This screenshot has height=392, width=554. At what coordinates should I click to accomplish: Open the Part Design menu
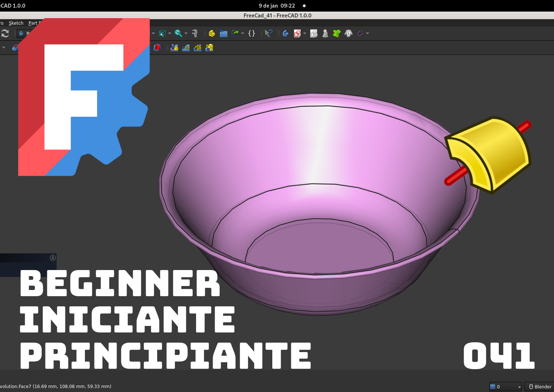(x=35, y=23)
